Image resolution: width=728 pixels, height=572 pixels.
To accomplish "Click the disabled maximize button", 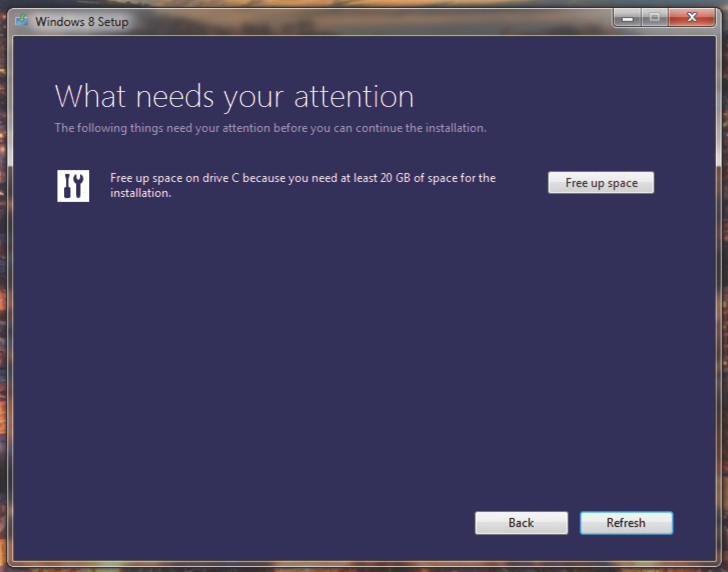I will [x=655, y=18].
